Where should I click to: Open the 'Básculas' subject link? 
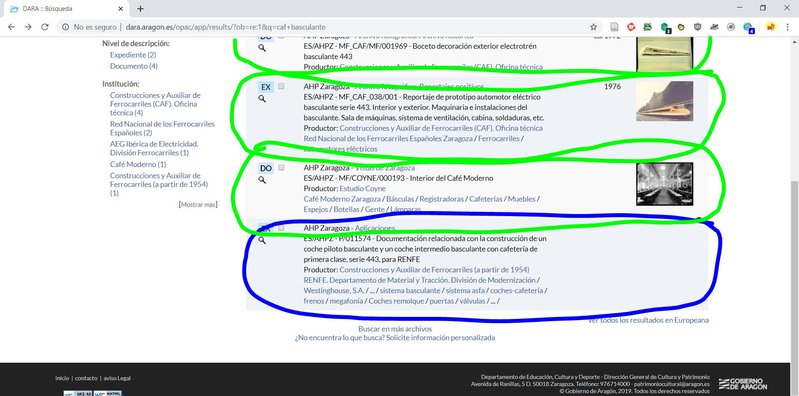(x=400, y=199)
